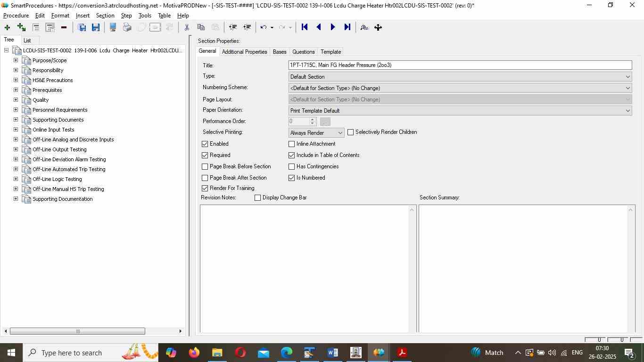Expand the Purpose/Scope tree node
The width and height of the screenshot is (644, 362).
(16, 60)
